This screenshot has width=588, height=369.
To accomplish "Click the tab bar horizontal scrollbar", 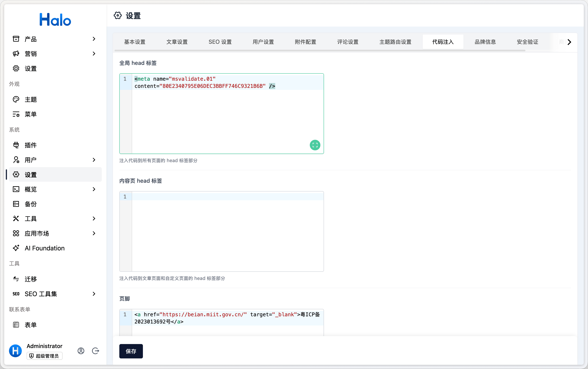I will 320,51.
